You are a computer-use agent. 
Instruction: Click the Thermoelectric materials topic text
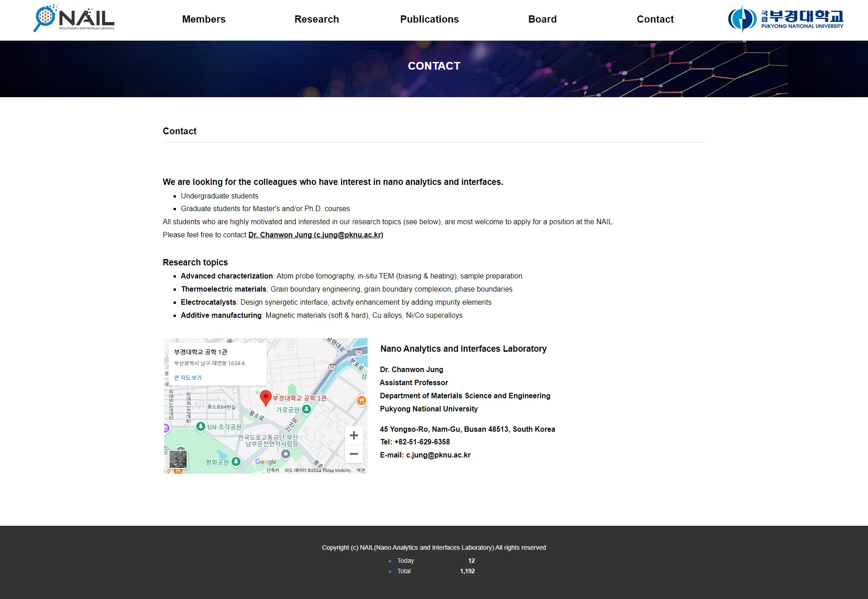pos(347,289)
